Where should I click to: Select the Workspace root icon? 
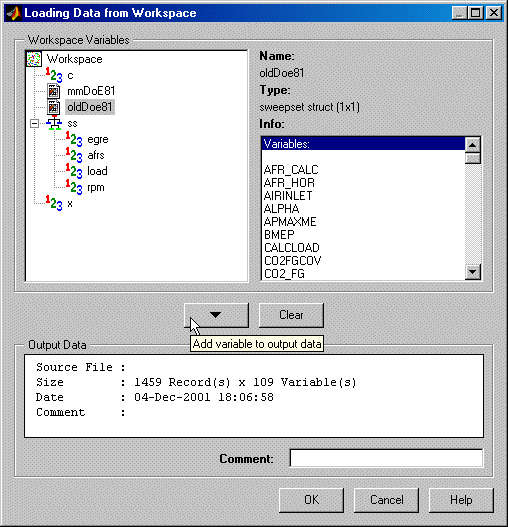pos(34,59)
